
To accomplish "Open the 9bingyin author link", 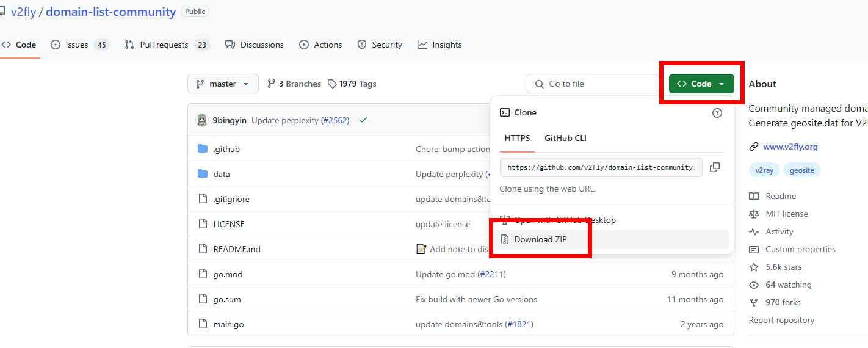I will coord(230,120).
